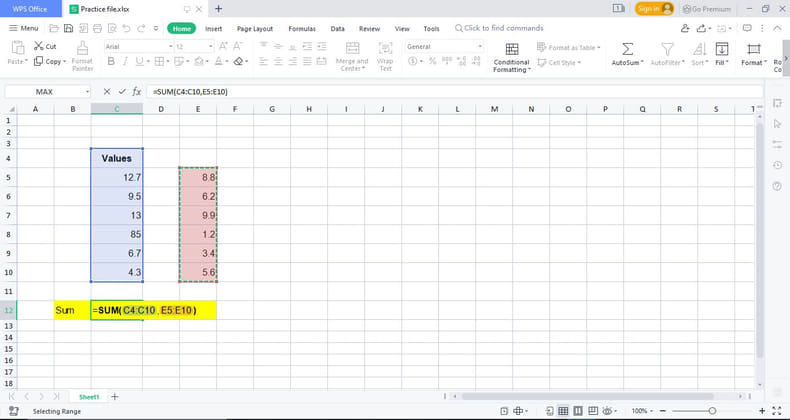This screenshot has height=420, width=790.
Task: Click in Click to find commands search
Action: pyautogui.click(x=499, y=28)
